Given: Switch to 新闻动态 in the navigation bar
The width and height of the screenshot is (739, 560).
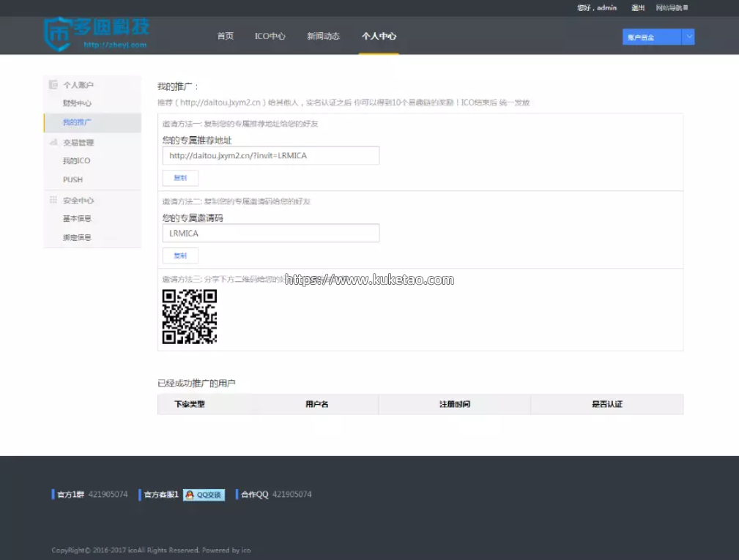Looking at the screenshot, I should click(323, 36).
